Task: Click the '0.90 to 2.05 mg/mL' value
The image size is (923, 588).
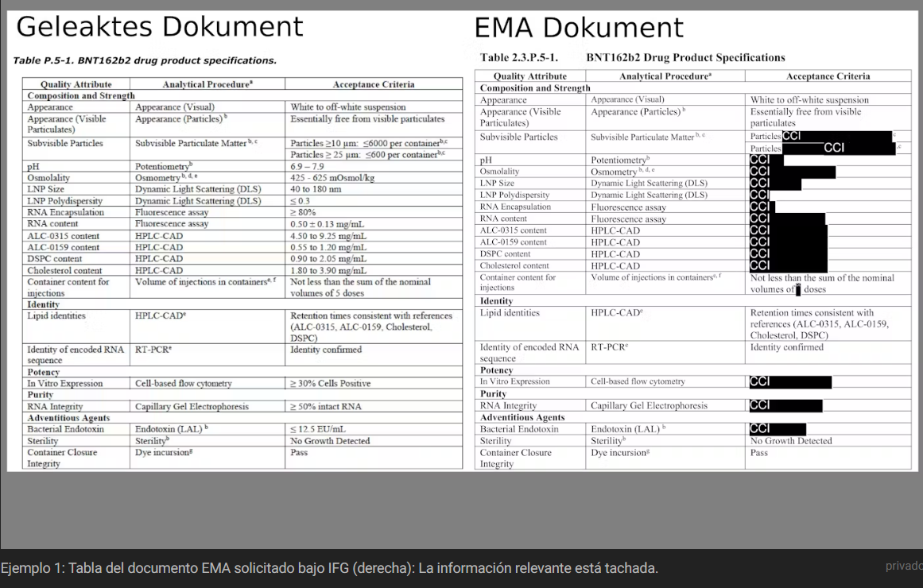Action: [328, 259]
